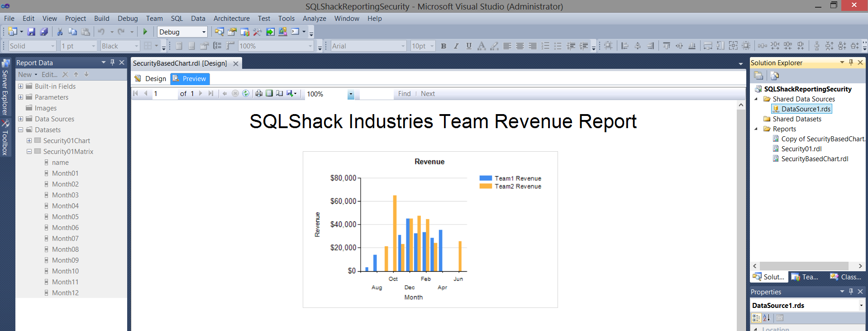The image size is (868, 331).
Task: Close the SecurityBasedChart.rdl document tab
Action: 236,63
